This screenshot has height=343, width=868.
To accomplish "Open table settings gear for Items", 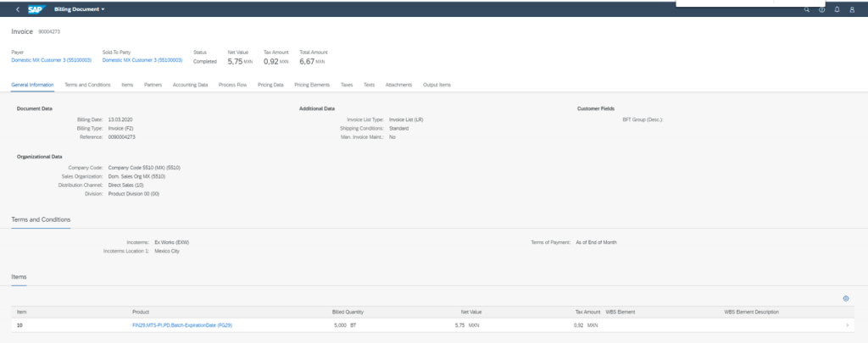I will 846,299.
